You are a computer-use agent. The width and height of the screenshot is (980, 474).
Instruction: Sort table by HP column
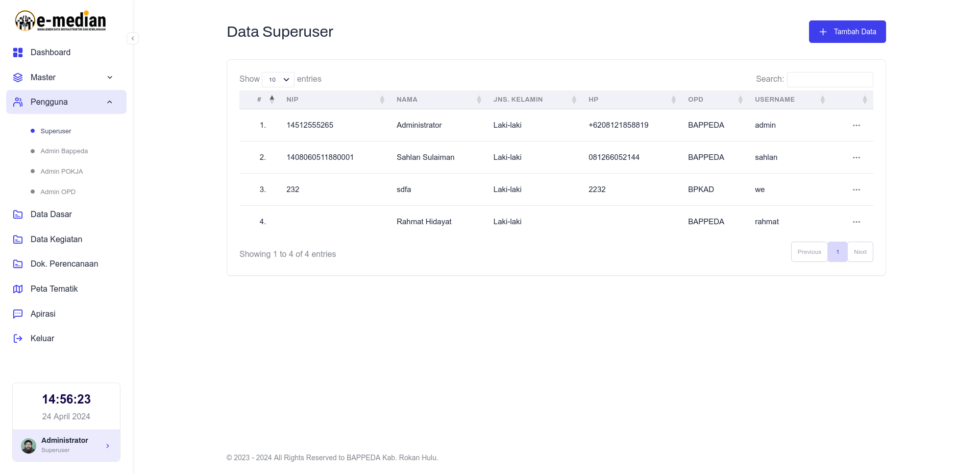(630, 100)
